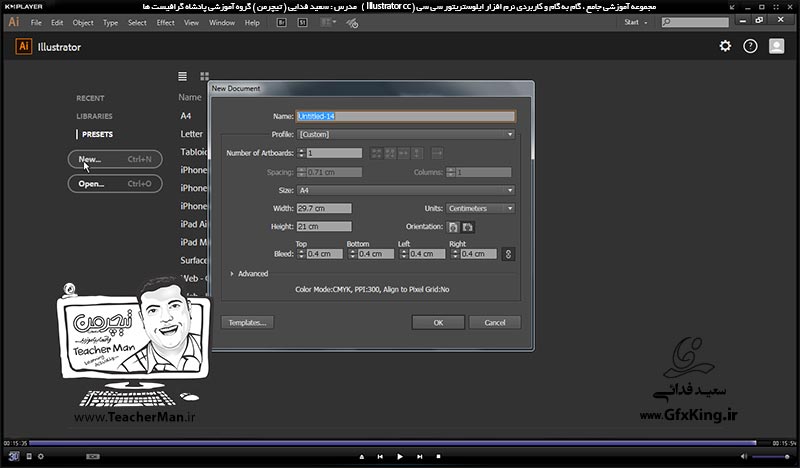This screenshot has width=800, height=468.
Task: Click the eject/open file icon in KMPlayer
Action: (362, 457)
